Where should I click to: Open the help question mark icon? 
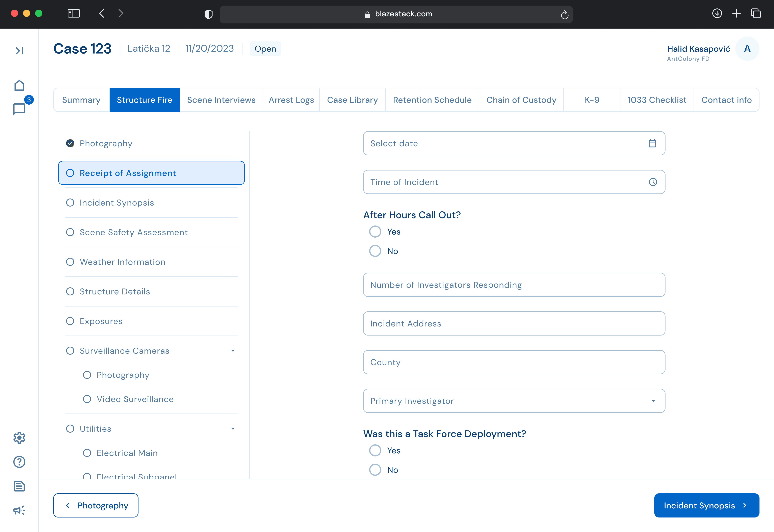(x=19, y=462)
